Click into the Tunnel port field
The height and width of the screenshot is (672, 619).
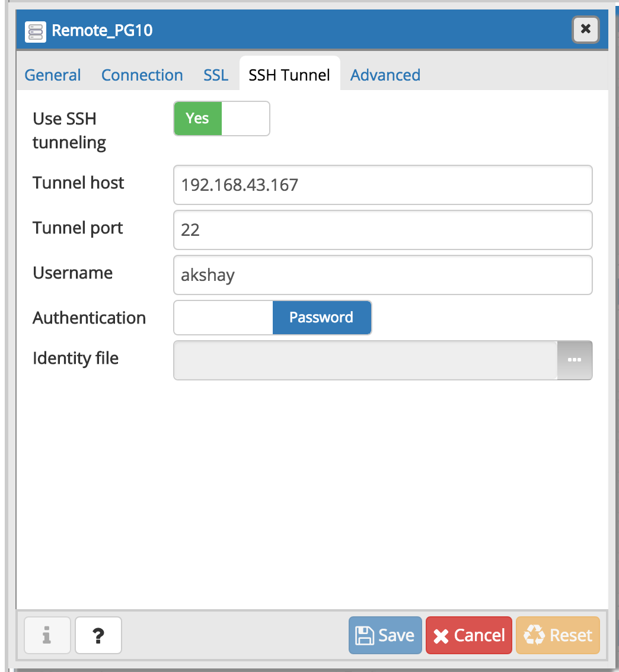pyautogui.click(x=382, y=230)
